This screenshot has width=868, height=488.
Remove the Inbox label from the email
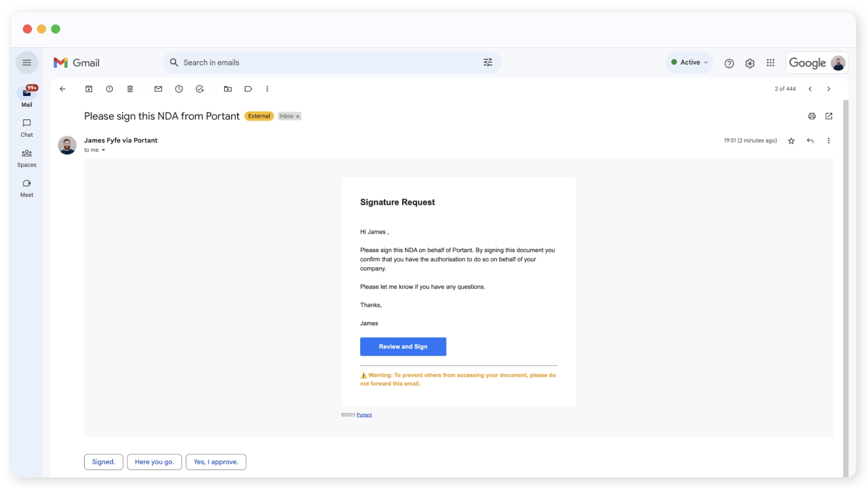pos(298,117)
